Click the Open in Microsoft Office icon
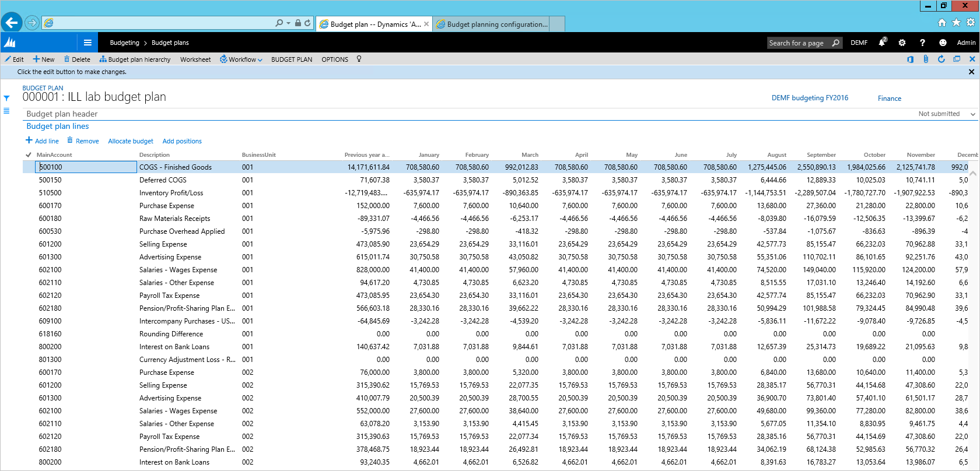Image resolution: width=980 pixels, height=471 pixels. coord(910,59)
